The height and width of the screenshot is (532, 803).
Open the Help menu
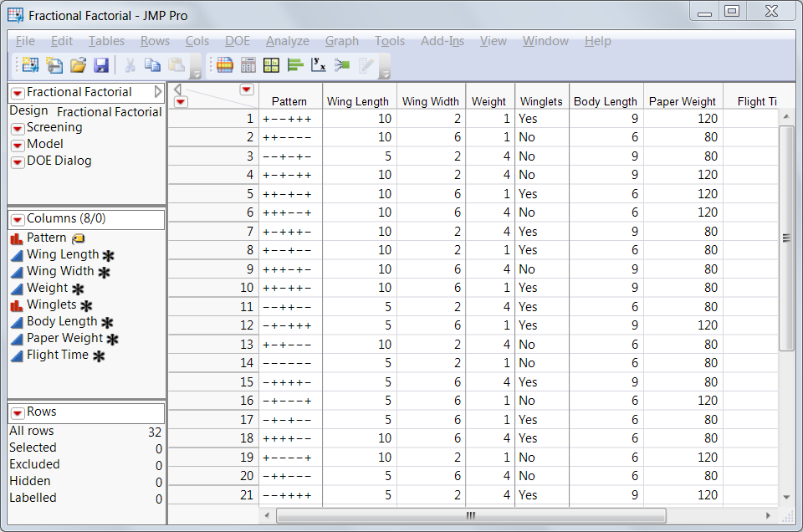click(597, 41)
